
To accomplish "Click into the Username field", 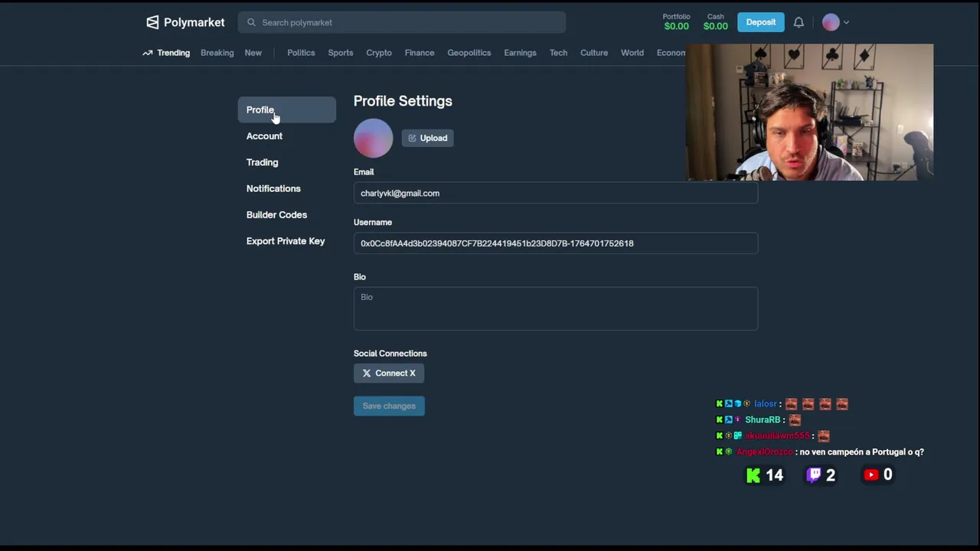I will (x=556, y=243).
